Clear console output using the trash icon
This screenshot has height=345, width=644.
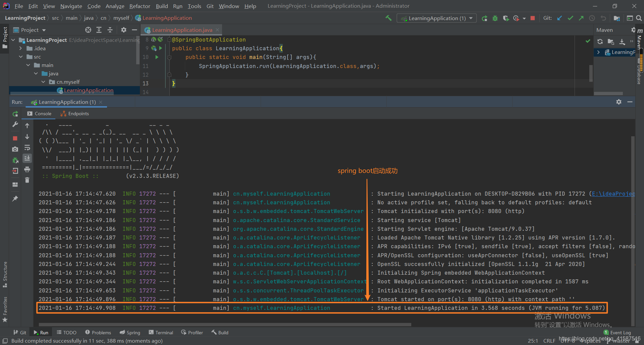pyautogui.click(x=27, y=180)
